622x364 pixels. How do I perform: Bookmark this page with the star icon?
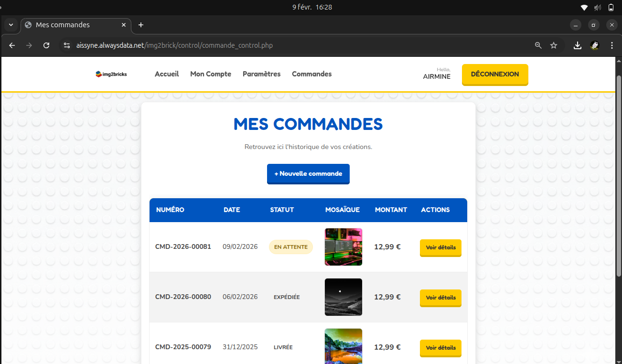[x=553, y=45]
